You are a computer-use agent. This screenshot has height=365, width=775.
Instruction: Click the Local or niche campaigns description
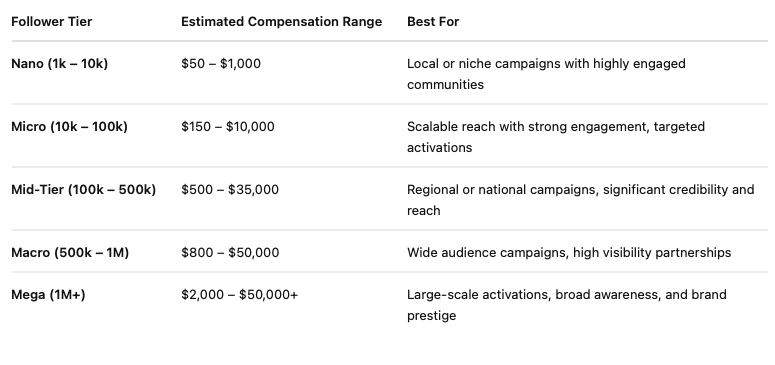coord(546,74)
